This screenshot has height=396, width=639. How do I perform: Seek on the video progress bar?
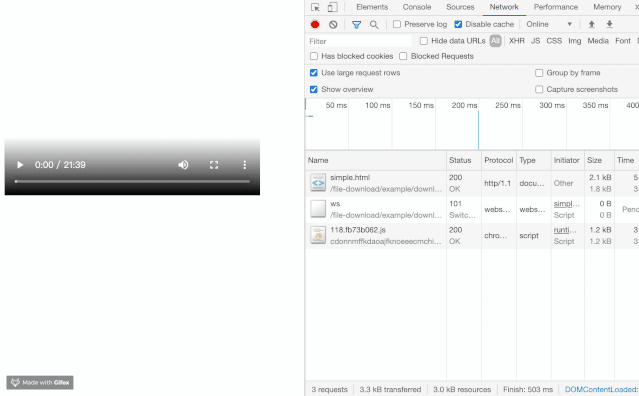(132, 181)
